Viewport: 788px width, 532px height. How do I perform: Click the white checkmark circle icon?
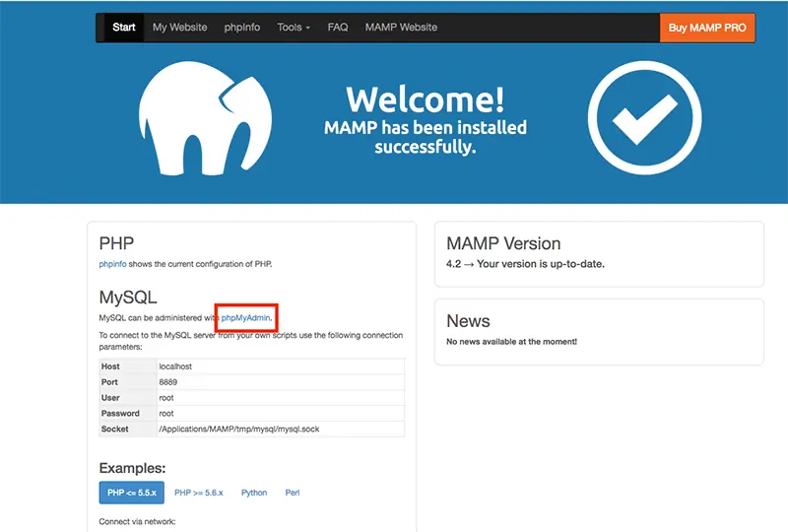(645, 117)
